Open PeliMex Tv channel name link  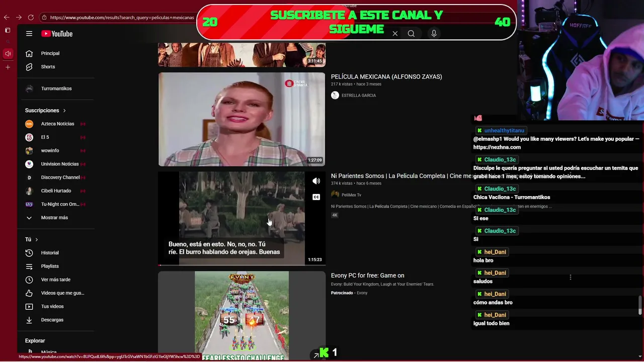351,195
